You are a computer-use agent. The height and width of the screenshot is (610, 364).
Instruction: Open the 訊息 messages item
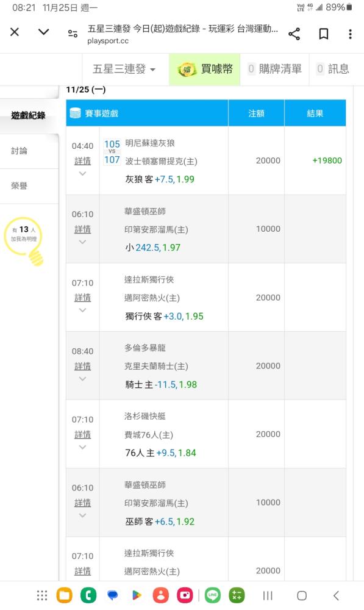[x=332, y=70]
